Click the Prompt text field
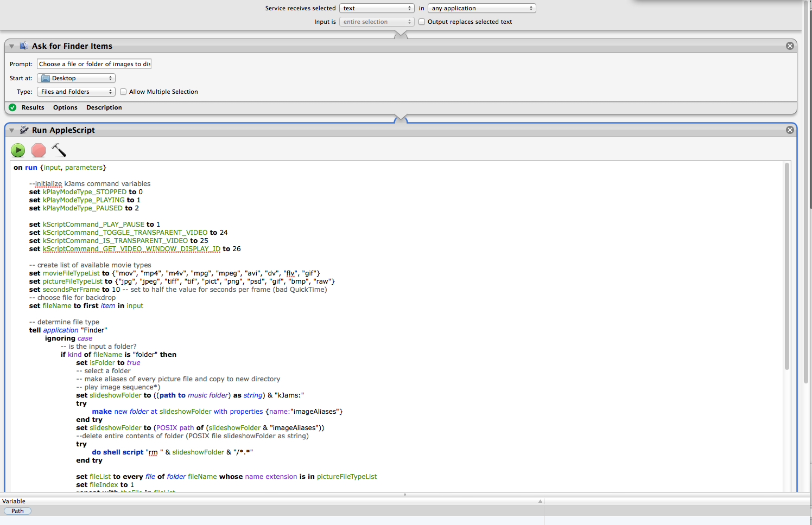Viewport: 812px width, 525px height. [94, 64]
